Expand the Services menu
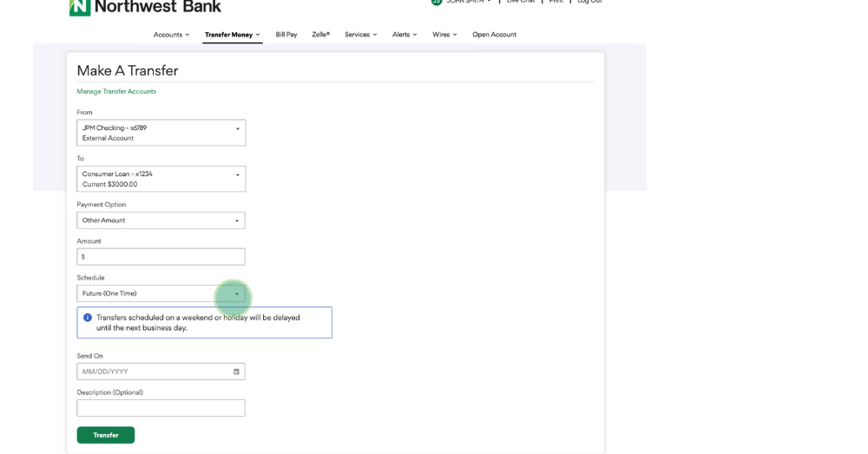Image resolution: width=868 pixels, height=454 pixels. click(360, 35)
